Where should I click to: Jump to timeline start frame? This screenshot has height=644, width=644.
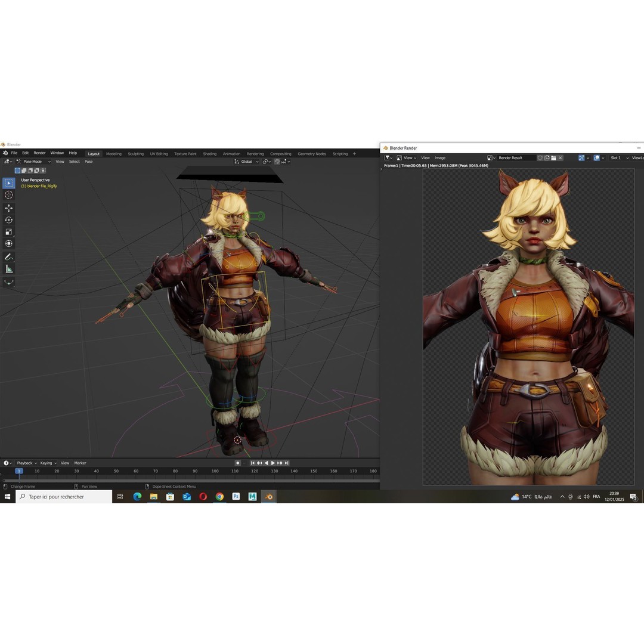click(253, 463)
